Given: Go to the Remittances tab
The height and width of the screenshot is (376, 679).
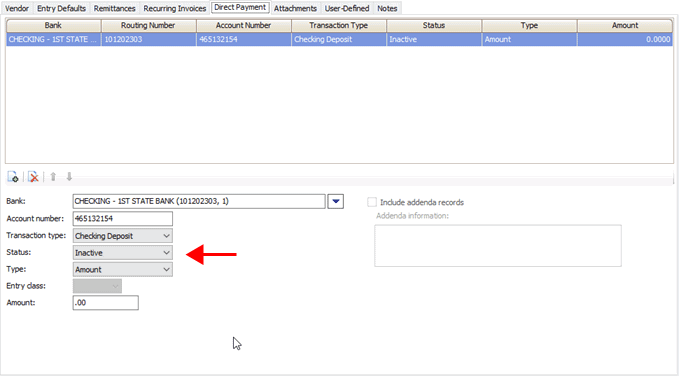Looking at the screenshot, I should point(114,8).
